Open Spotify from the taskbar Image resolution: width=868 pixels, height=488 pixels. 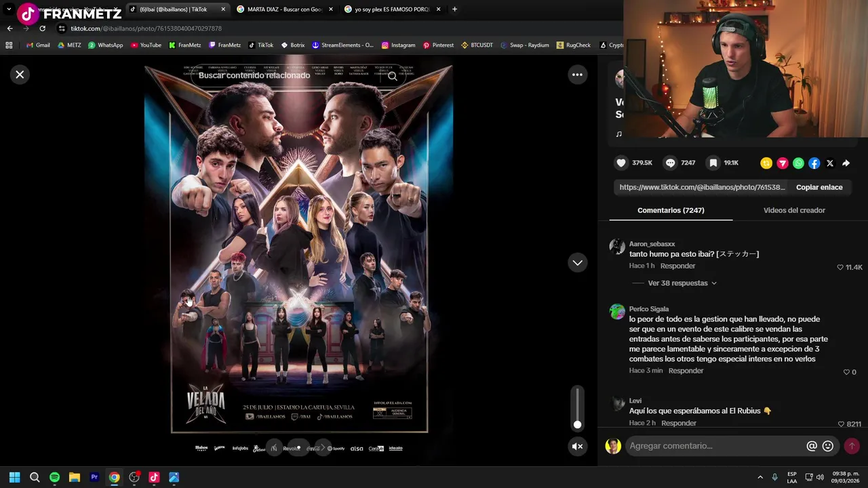coord(54,477)
